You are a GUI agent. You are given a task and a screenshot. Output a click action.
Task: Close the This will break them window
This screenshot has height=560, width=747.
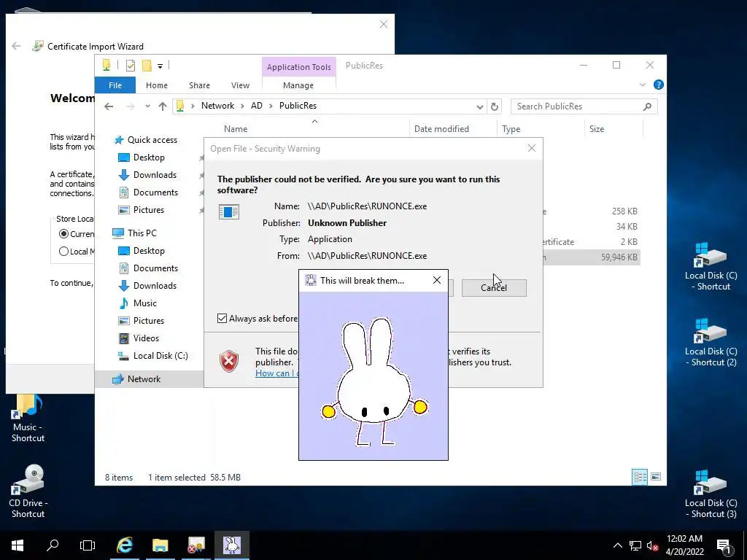[437, 280]
